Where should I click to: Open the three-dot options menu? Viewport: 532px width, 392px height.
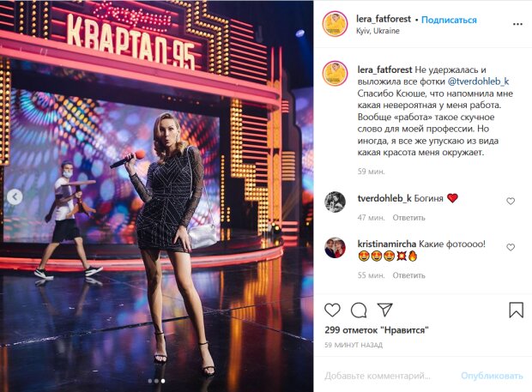[517, 24]
